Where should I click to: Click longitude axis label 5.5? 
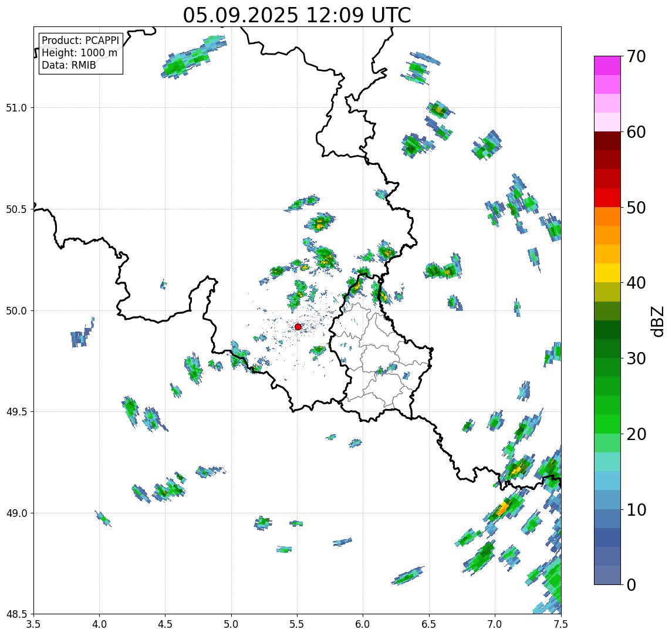[298, 624]
